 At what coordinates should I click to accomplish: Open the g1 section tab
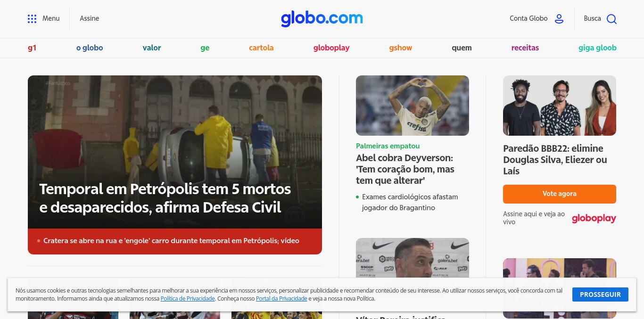[32, 48]
